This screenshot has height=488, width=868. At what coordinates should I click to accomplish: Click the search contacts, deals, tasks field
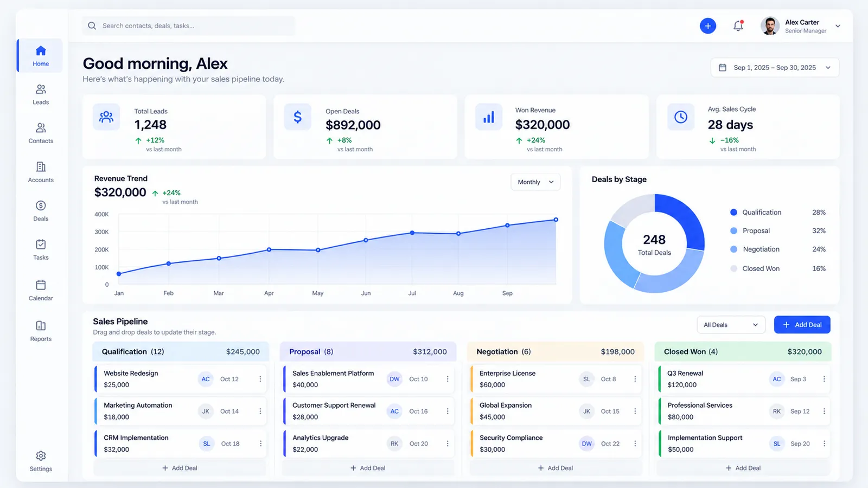tap(189, 25)
